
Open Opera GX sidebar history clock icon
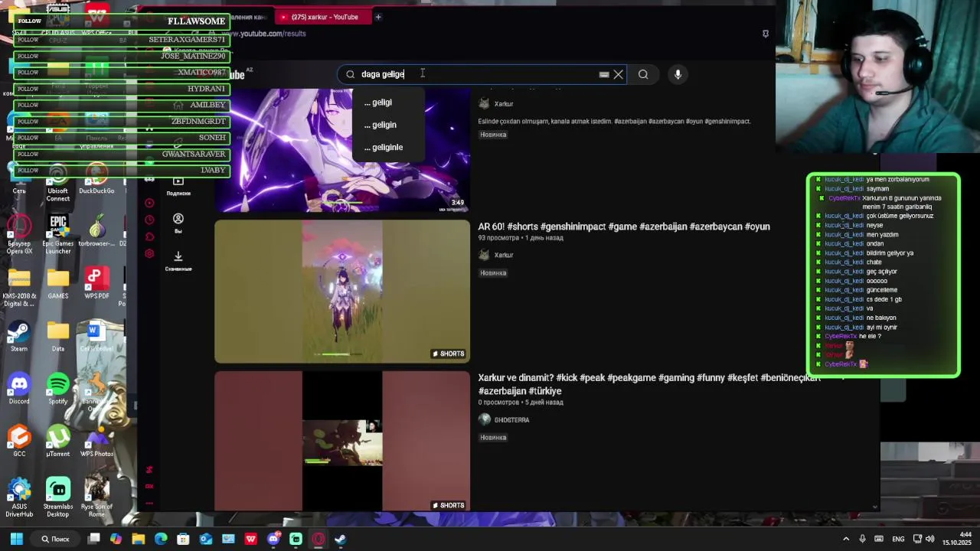point(149,220)
